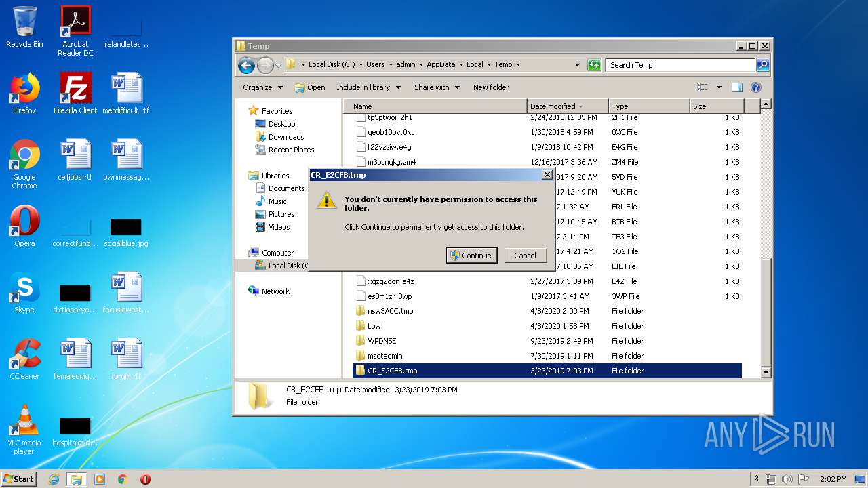Open the view options dropdown arrow

pyautogui.click(x=719, y=87)
